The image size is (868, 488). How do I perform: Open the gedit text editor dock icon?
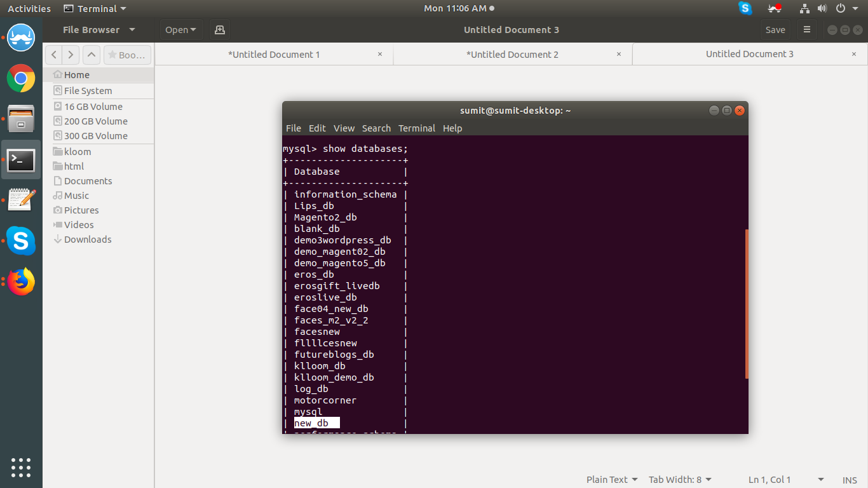tap(21, 200)
